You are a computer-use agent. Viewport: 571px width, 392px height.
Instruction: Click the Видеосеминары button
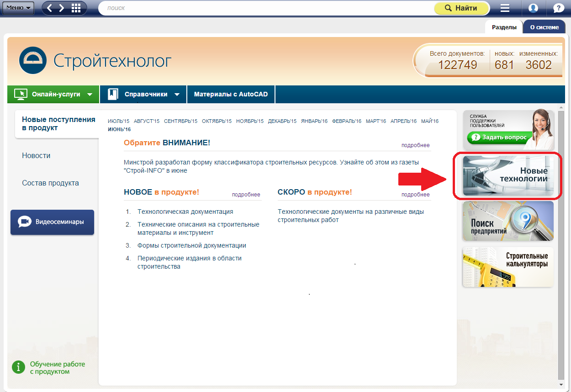(x=52, y=222)
